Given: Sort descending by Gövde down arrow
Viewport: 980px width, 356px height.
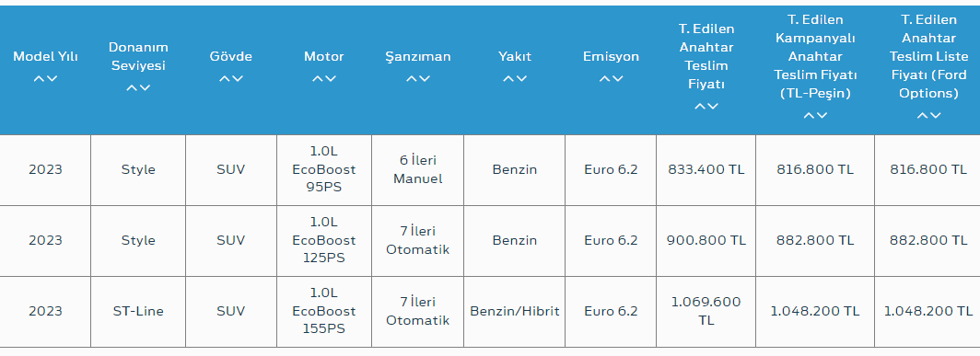Looking at the screenshot, I should coord(237,79).
